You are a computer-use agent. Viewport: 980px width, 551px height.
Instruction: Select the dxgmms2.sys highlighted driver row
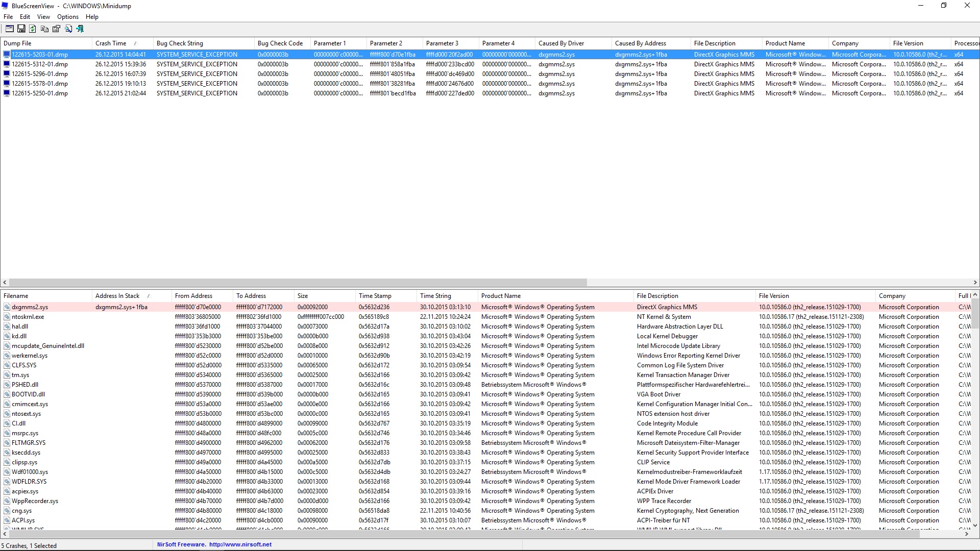30,307
